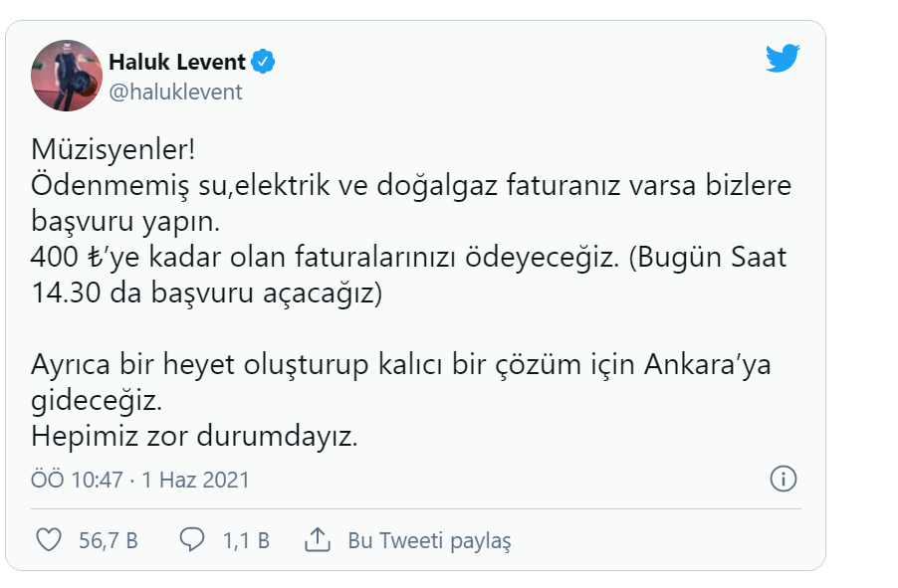Click the Twitter bird logo
Screen dimensions: 898x588
[x=783, y=59]
